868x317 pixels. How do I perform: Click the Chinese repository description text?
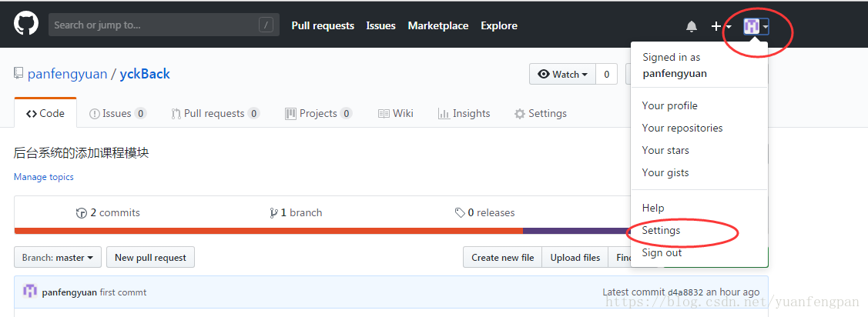pyautogui.click(x=82, y=153)
